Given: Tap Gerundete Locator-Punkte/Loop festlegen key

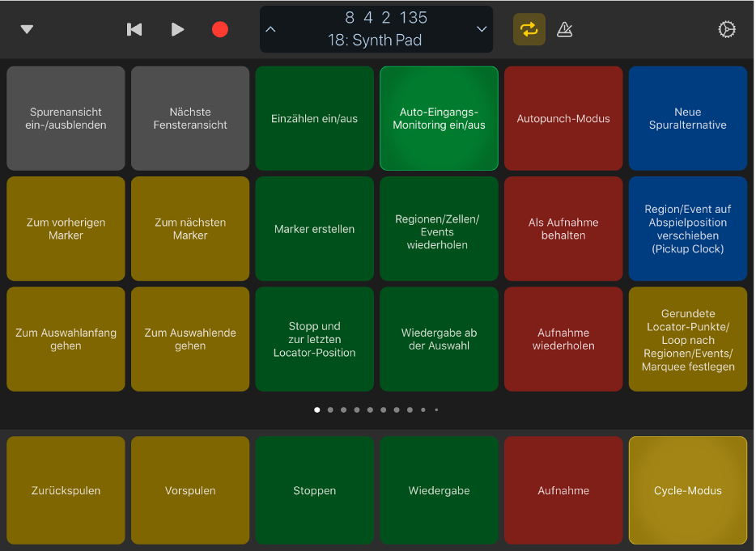Looking at the screenshot, I should (x=687, y=339).
